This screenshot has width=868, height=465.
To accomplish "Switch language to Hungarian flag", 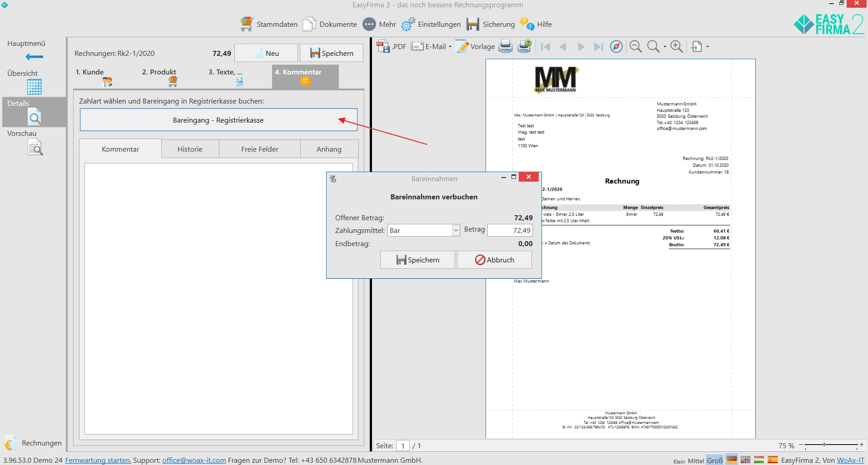I will (x=759, y=460).
